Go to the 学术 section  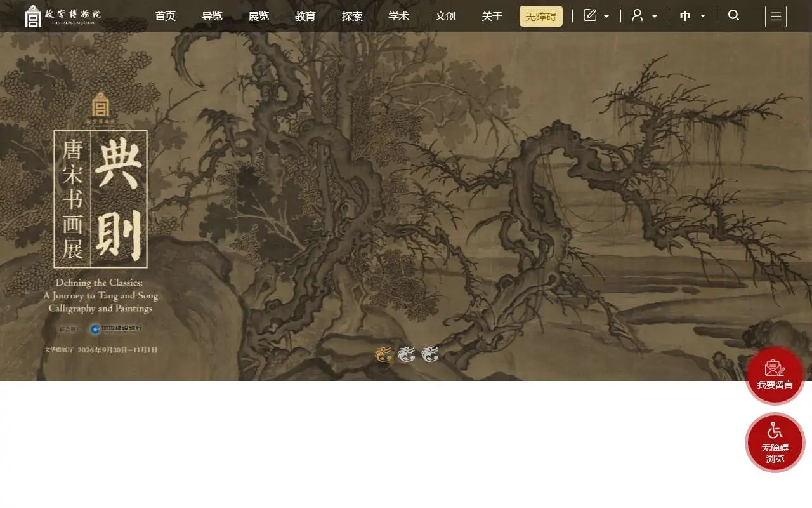pos(398,17)
